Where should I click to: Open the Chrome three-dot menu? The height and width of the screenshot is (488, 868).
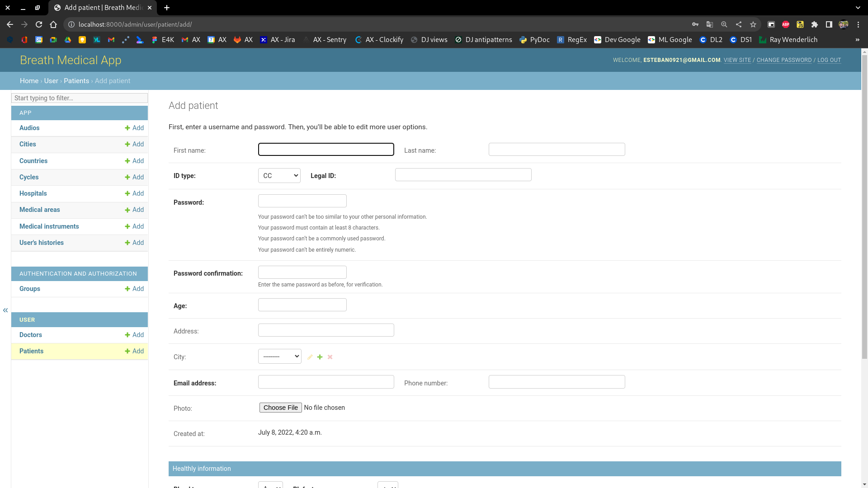coord(858,24)
